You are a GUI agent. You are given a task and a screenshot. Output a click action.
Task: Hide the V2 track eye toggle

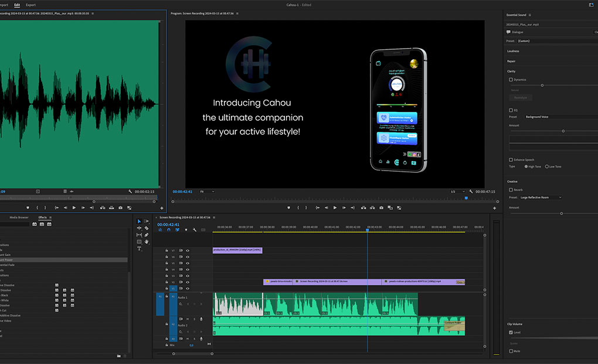[x=187, y=282]
